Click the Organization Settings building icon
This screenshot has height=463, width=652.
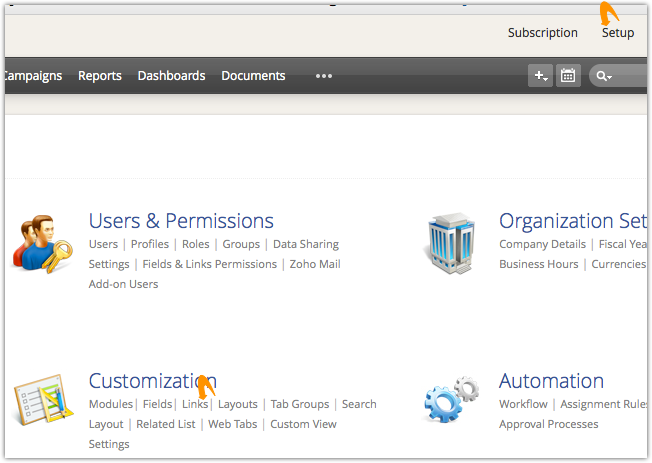(x=452, y=244)
